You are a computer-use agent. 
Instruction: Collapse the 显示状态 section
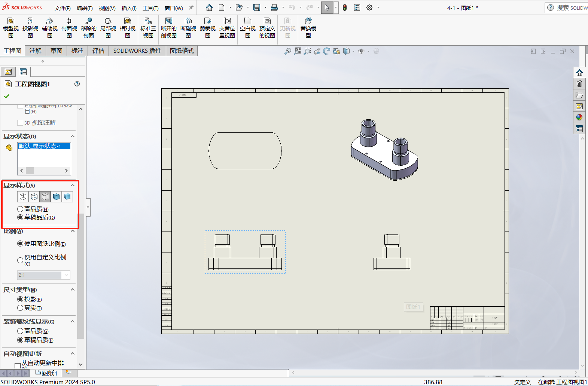pyautogui.click(x=73, y=137)
